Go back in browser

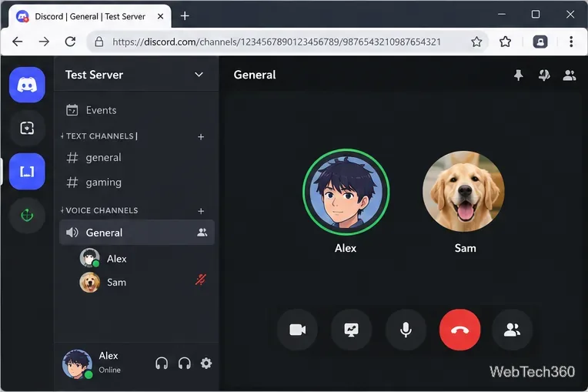tap(18, 42)
